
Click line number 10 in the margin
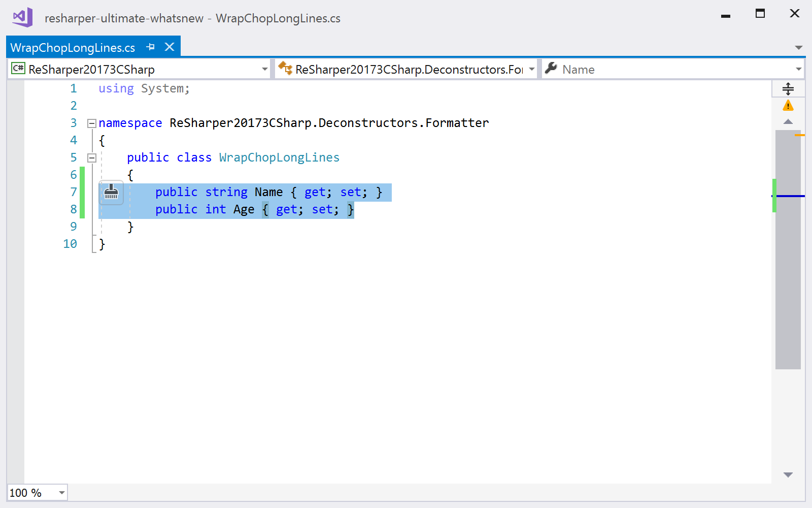coord(70,244)
